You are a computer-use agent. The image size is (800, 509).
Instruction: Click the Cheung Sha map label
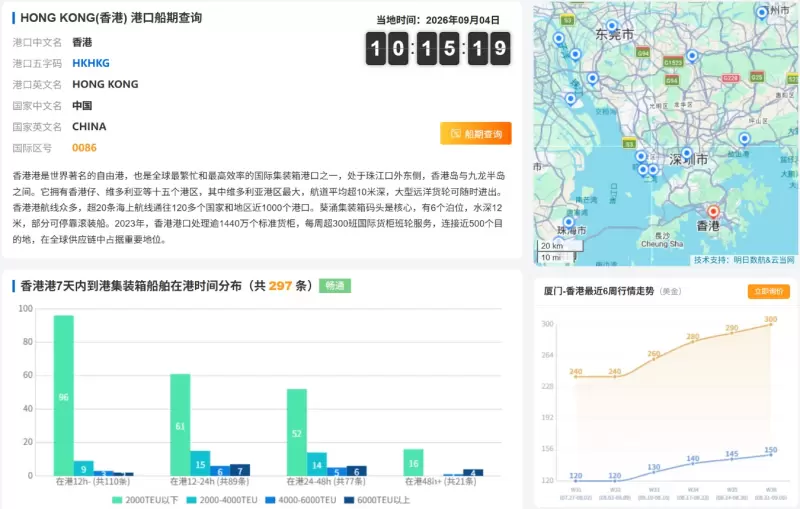pos(662,244)
